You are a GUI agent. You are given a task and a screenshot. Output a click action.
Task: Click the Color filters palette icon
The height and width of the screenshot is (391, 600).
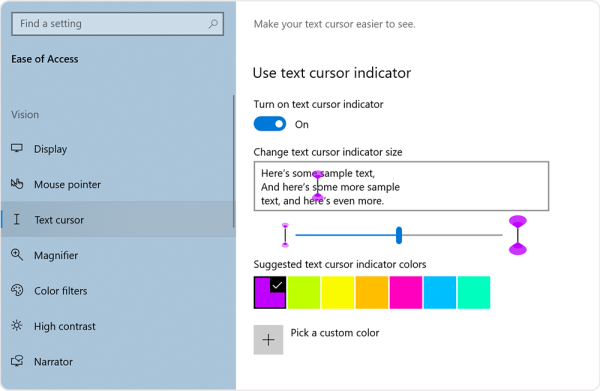point(17,290)
